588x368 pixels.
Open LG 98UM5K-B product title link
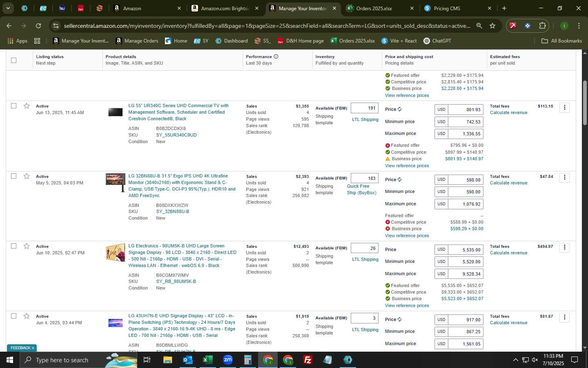point(182,256)
